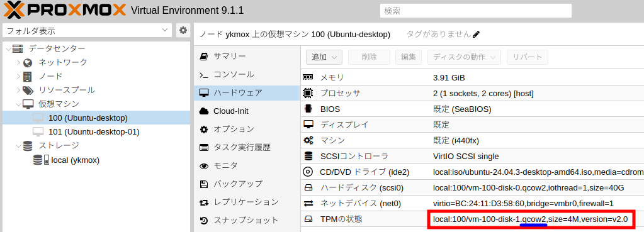644x232 pixels.
Task: Click the datacenter server icon
Action: pos(18,49)
